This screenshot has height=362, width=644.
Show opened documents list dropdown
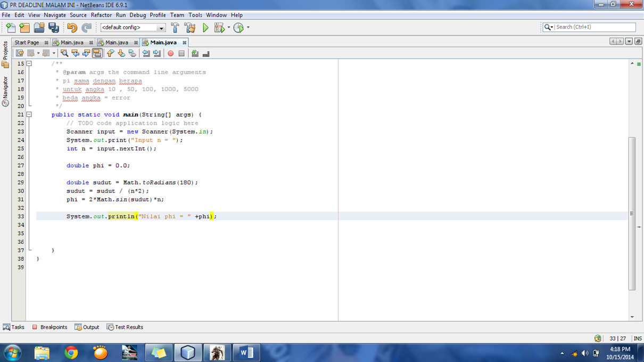click(x=629, y=42)
